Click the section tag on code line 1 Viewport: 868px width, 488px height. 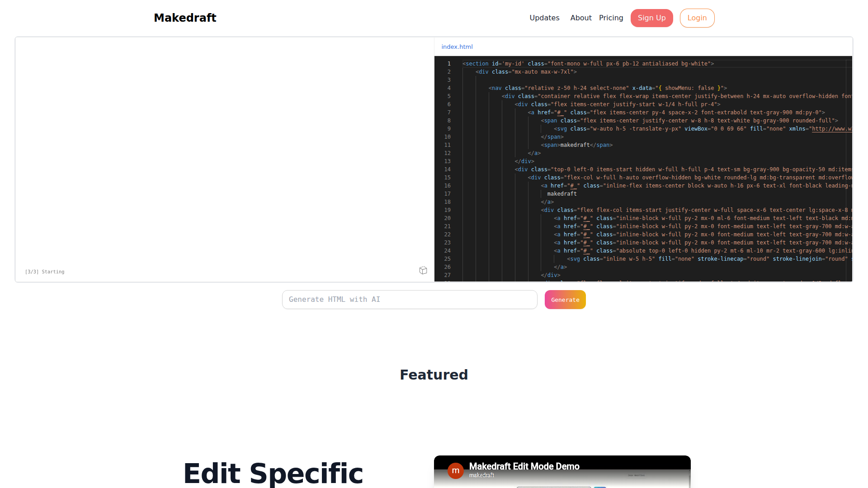click(x=476, y=64)
